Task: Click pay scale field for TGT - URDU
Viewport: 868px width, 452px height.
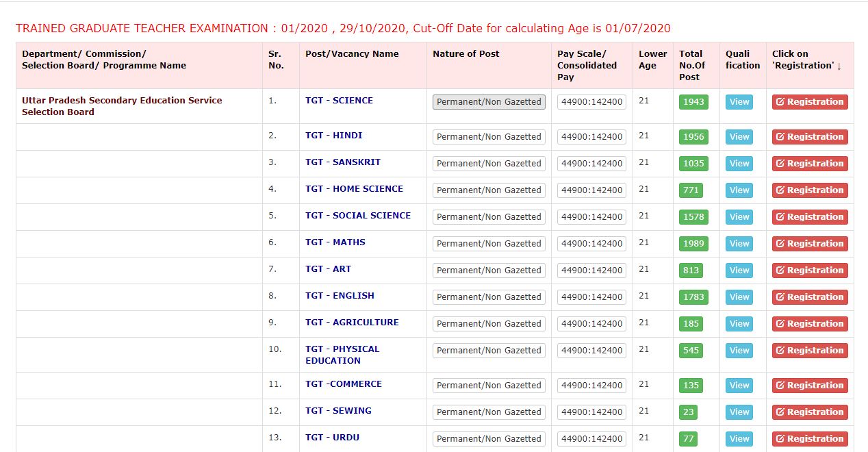Action: 591,439
